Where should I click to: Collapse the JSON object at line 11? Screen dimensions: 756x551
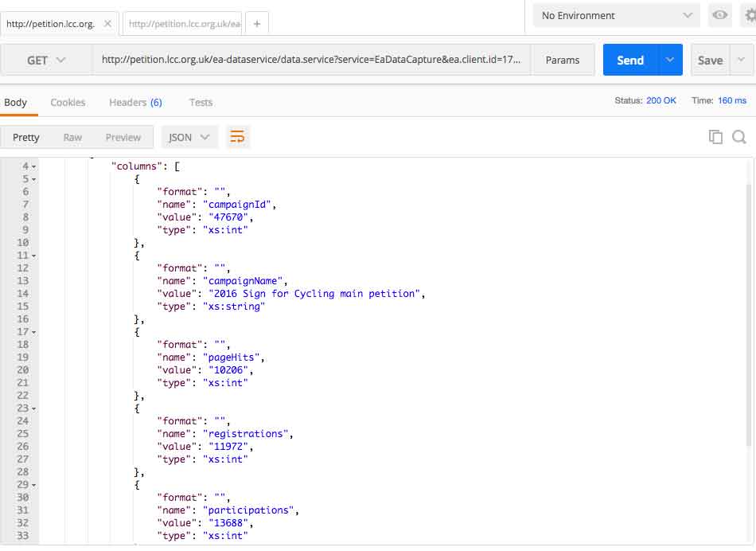pyautogui.click(x=33, y=256)
